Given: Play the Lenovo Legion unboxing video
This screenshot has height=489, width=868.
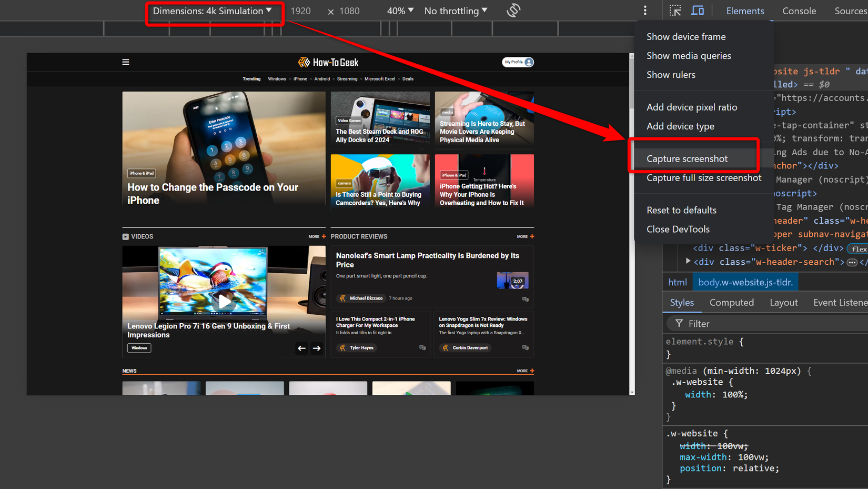Looking at the screenshot, I should pos(224,301).
